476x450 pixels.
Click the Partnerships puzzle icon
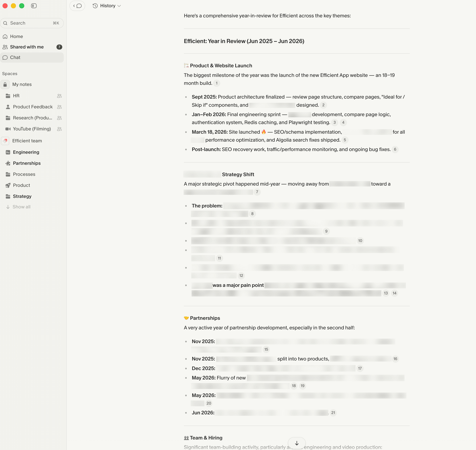(8, 163)
